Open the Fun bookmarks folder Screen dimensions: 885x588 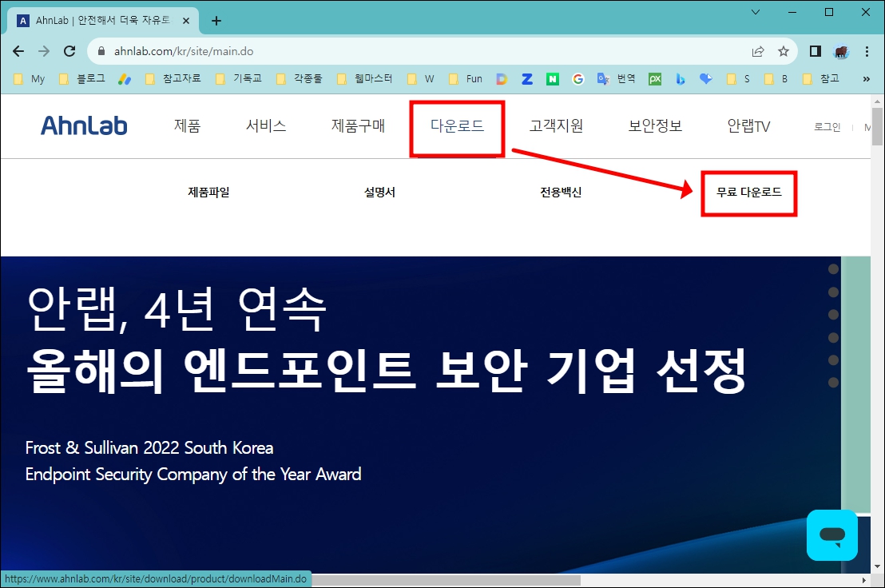point(466,79)
